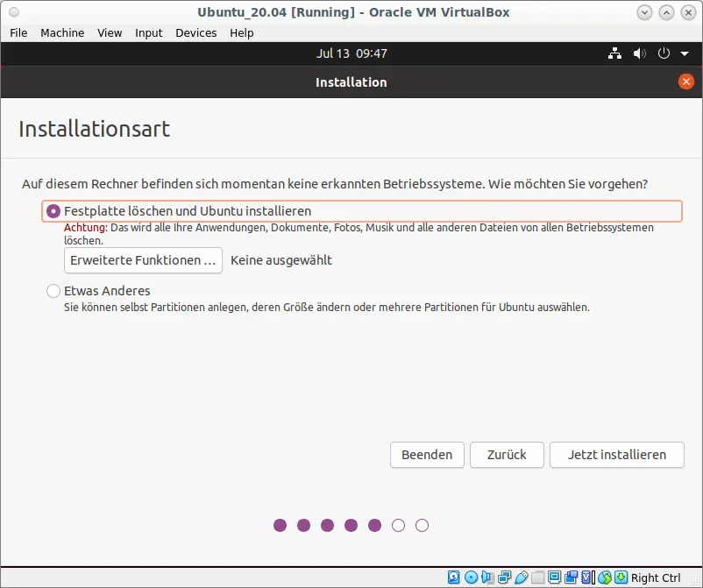Click the network icon in Ubuntu top bar

pos(614,53)
